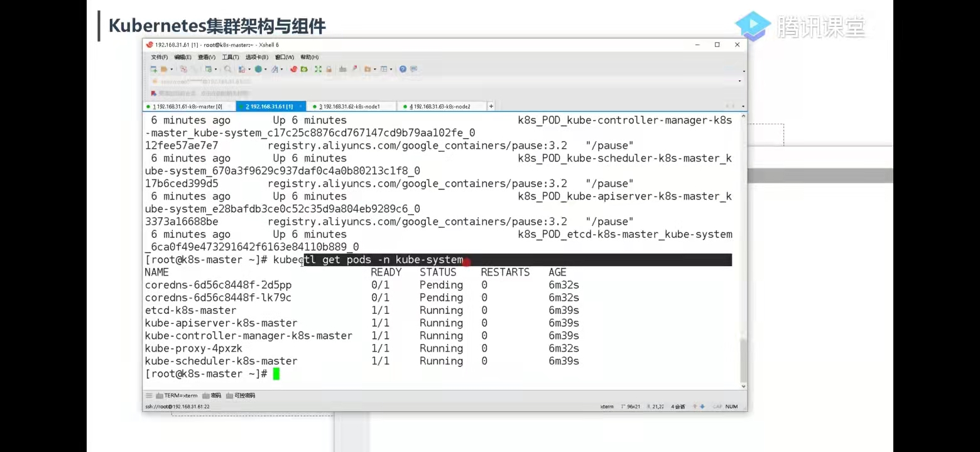Launch Xftp from the red swirl toolbar icon

[x=293, y=69]
